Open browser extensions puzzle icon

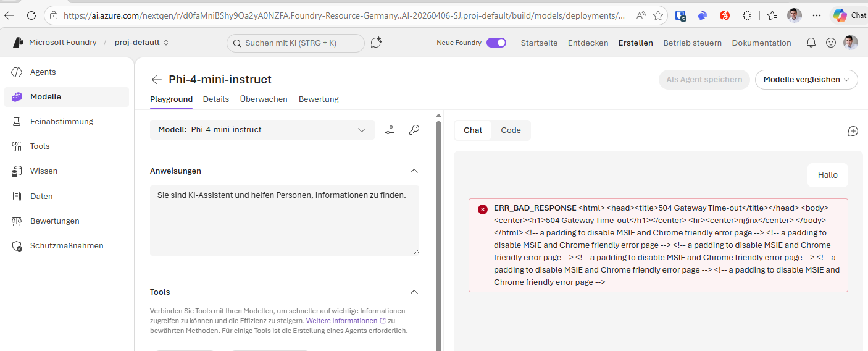(748, 15)
